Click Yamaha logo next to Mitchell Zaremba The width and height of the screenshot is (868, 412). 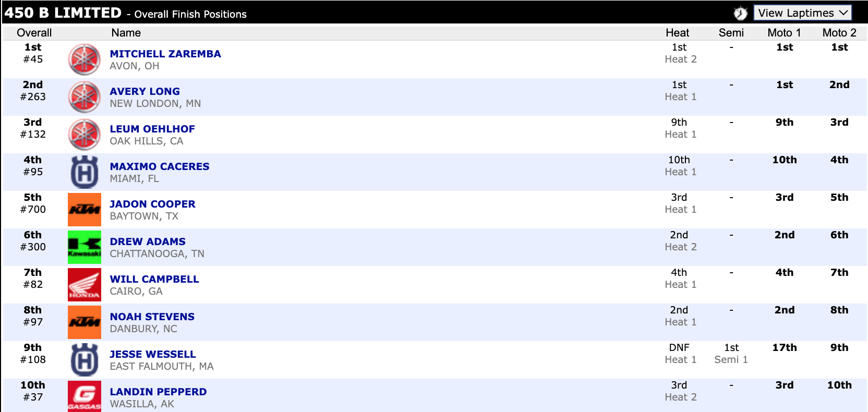pyautogui.click(x=85, y=59)
